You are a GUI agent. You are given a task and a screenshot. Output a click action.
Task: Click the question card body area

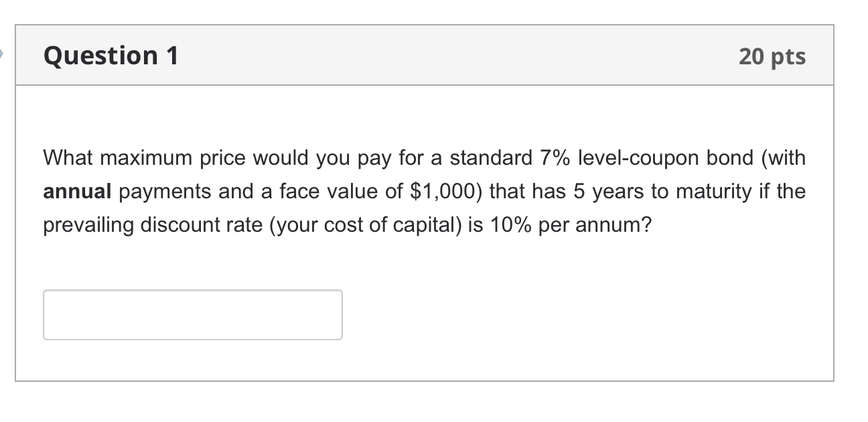[x=569, y=315]
